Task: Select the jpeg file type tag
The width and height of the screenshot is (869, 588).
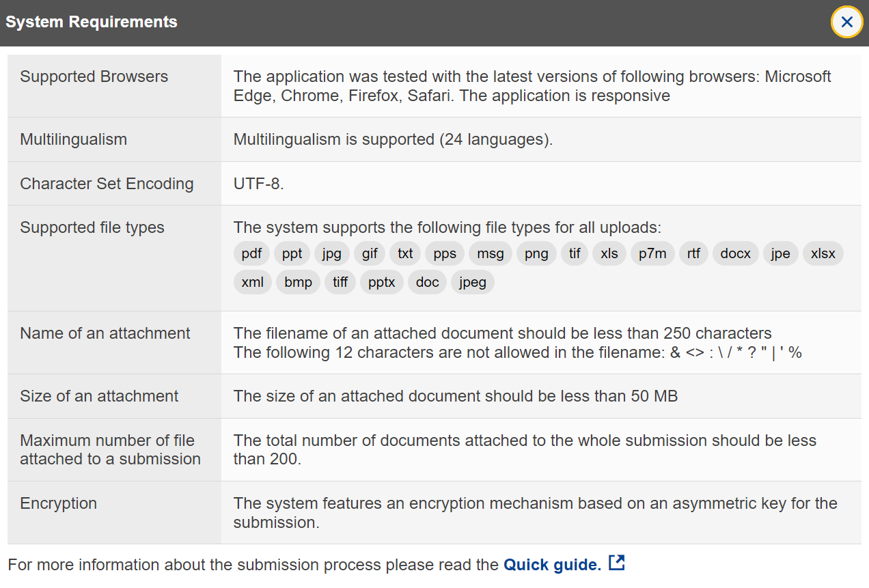Action: tap(473, 282)
